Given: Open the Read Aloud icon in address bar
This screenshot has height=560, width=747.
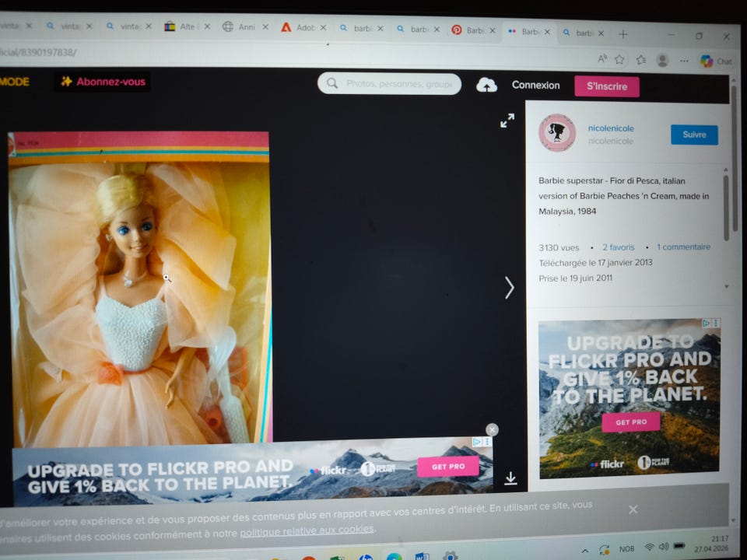Looking at the screenshot, I should [x=602, y=58].
